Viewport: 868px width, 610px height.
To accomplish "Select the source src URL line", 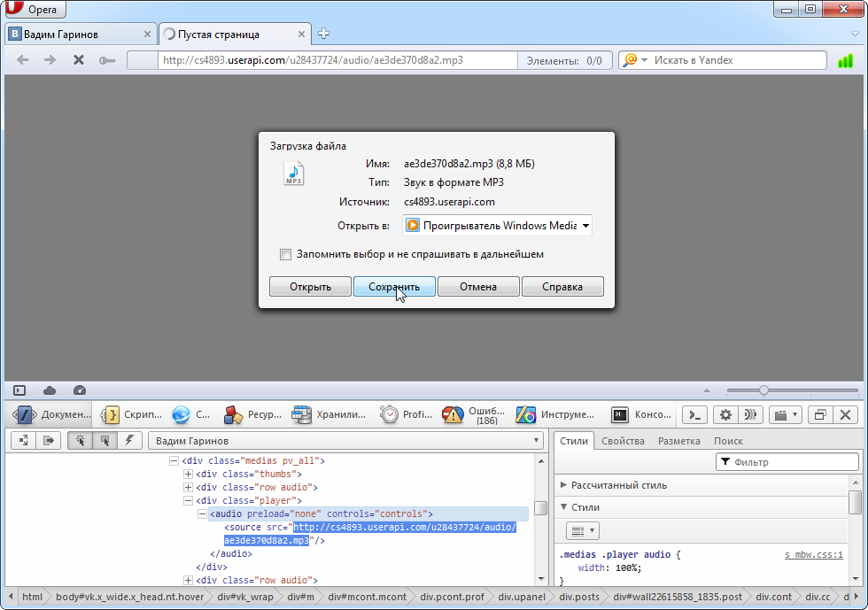I will point(370,534).
